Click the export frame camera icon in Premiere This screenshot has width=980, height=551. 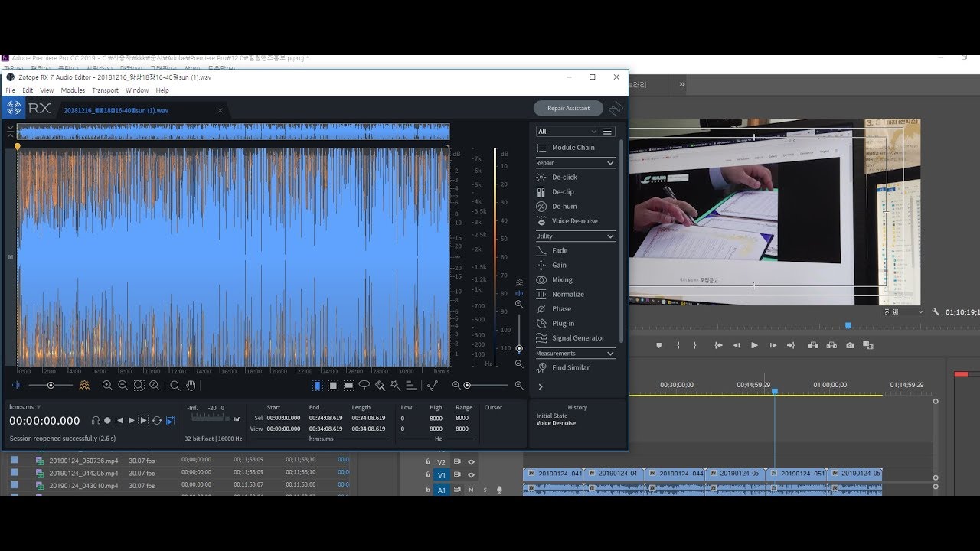point(850,345)
